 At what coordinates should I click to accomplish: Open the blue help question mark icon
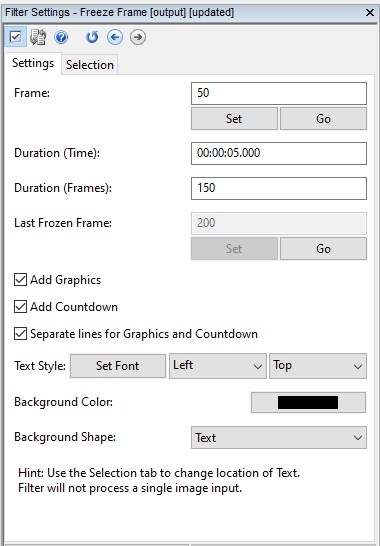point(61,37)
